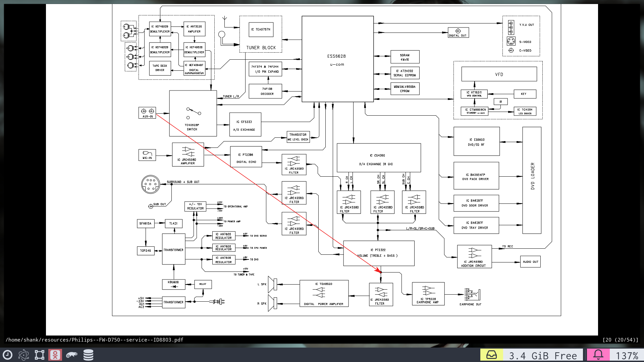
Task: Click the PDF file path in status bar
Action: (x=94, y=340)
